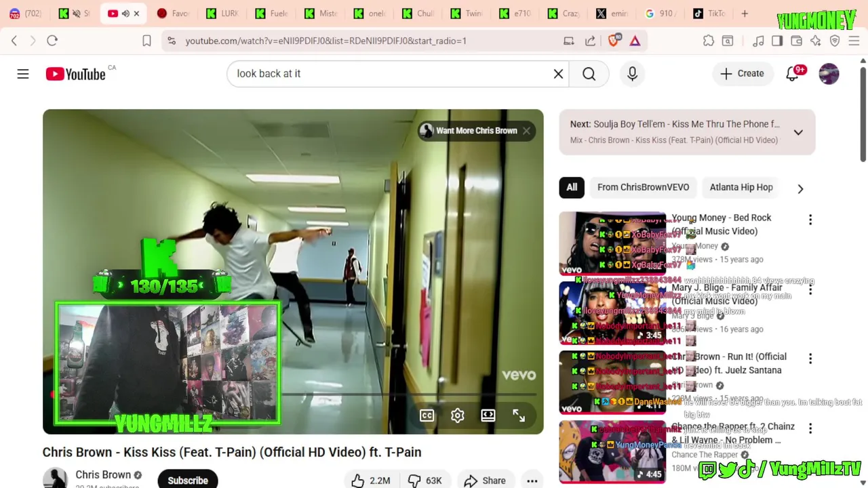This screenshot has width=868, height=488.
Task: Open a new browser tab
Action: point(745,14)
